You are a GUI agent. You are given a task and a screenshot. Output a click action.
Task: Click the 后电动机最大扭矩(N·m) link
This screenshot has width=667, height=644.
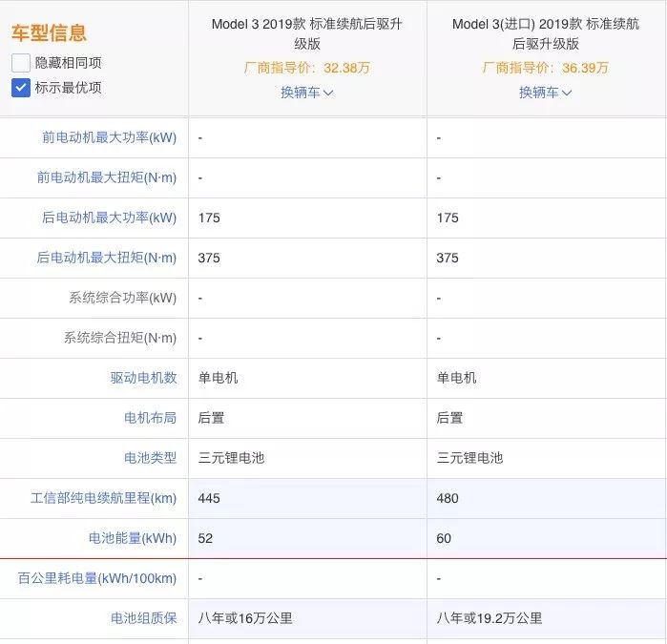tap(107, 258)
